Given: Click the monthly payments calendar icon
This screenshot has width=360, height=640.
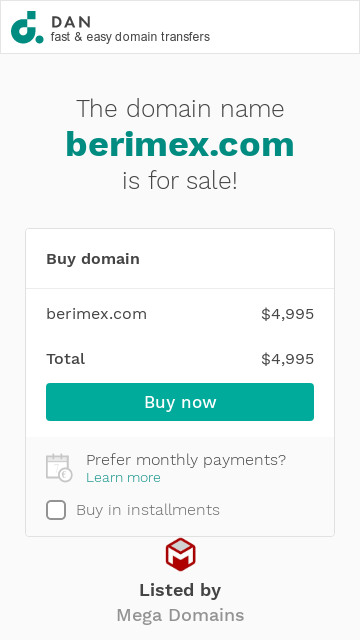Looking at the screenshot, I should point(59,468).
